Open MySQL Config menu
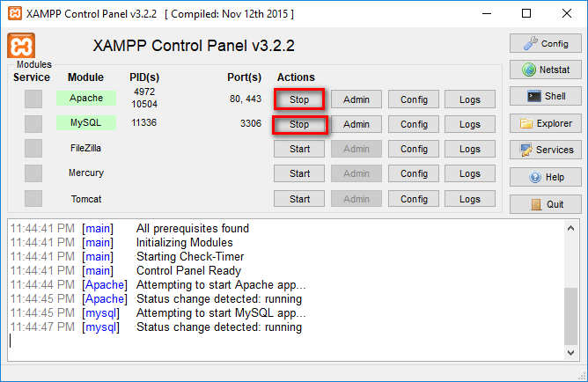The image size is (588, 382). click(414, 124)
